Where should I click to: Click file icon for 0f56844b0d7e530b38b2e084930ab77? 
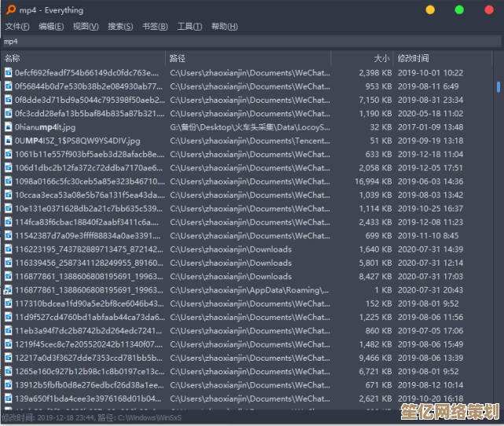pyautogui.click(x=9, y=86)
